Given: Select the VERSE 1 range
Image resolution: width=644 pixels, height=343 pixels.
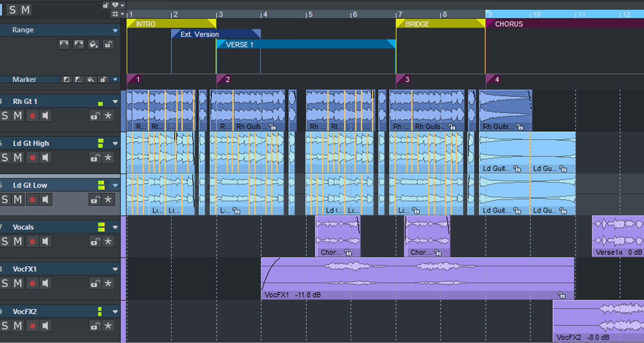Looking at the screenshot, I should (306, 44).
